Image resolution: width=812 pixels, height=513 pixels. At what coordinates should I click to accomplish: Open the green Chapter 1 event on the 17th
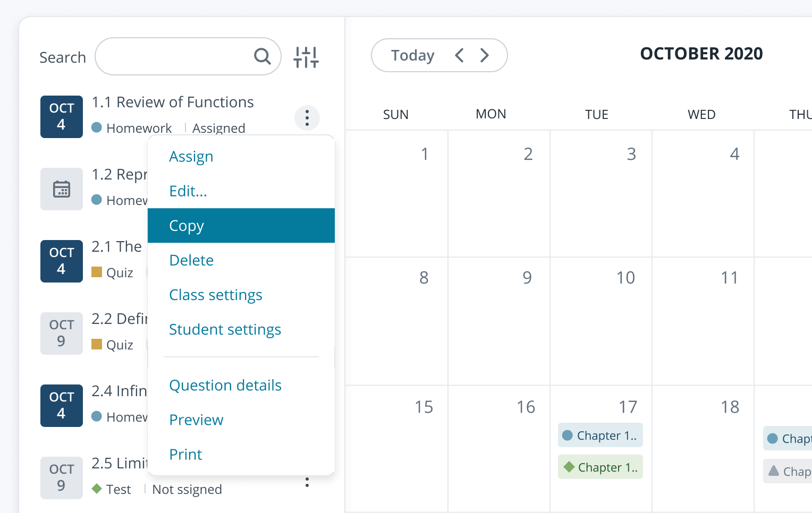coord(600,467)
